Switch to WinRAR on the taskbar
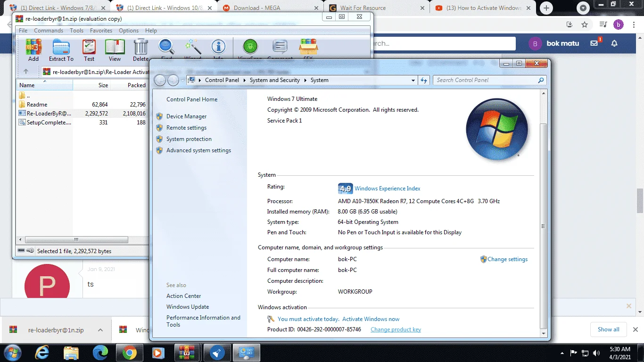644x362 pixels. pyautogui.click(x=187, y=353)
